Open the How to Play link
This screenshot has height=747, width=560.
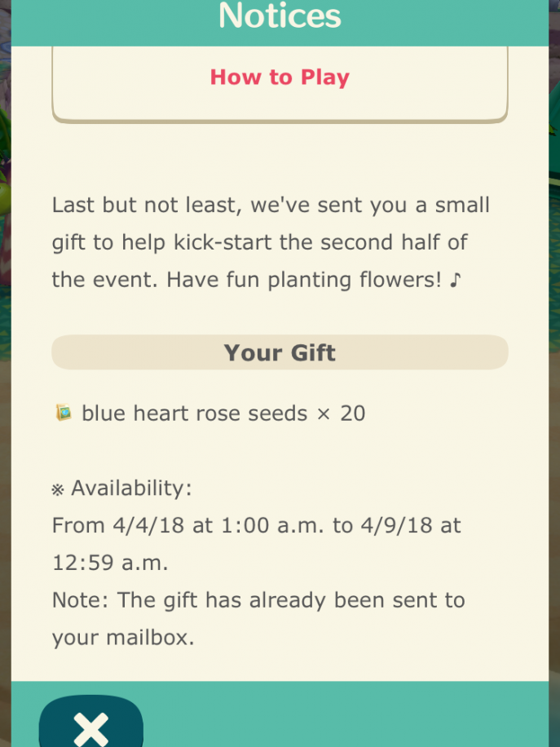280,77
